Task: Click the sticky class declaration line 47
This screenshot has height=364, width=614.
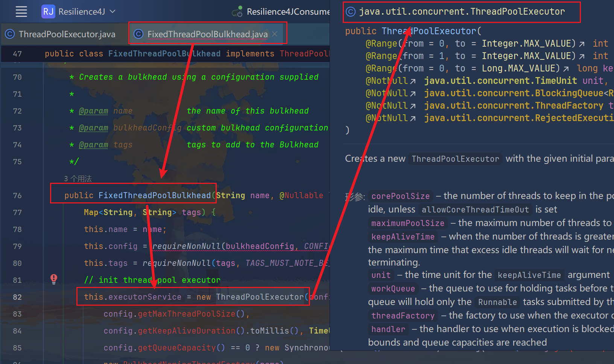Action: coord(165,54)
